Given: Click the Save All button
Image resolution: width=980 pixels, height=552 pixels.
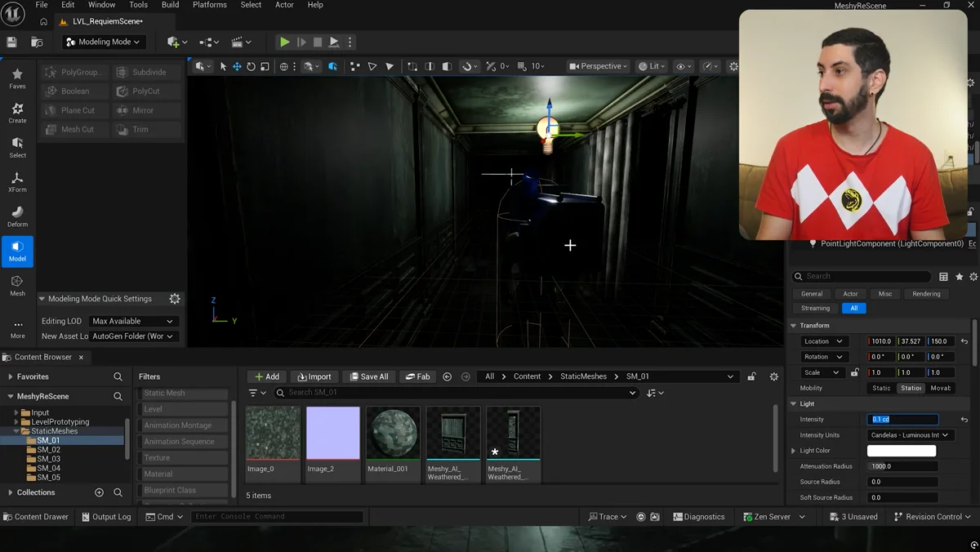Looking at the screenshot, I should 369,376.
